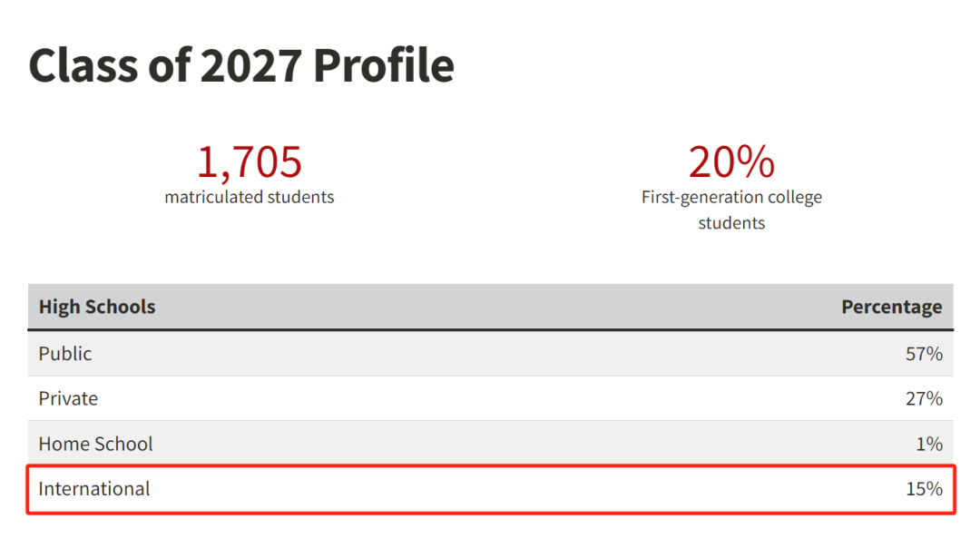Select the 'Private' row label
This screenshot has width=980, height=548.
click(x=68, y=398)
